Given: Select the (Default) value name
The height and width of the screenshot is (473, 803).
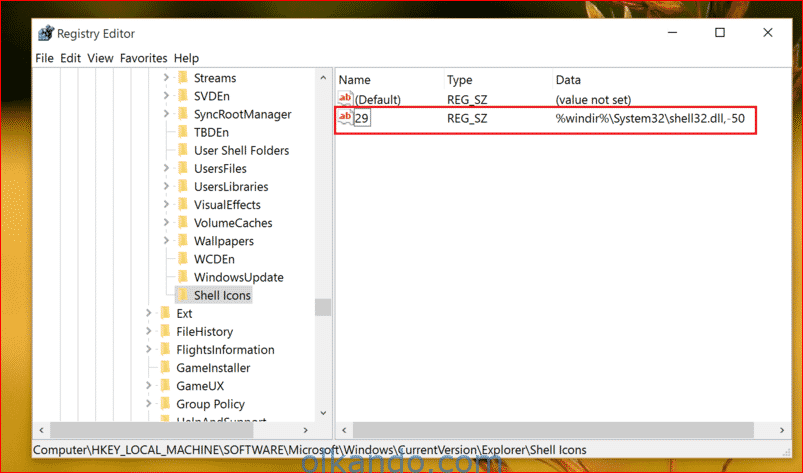Looking at the screenshot, I should click(378, 99).
